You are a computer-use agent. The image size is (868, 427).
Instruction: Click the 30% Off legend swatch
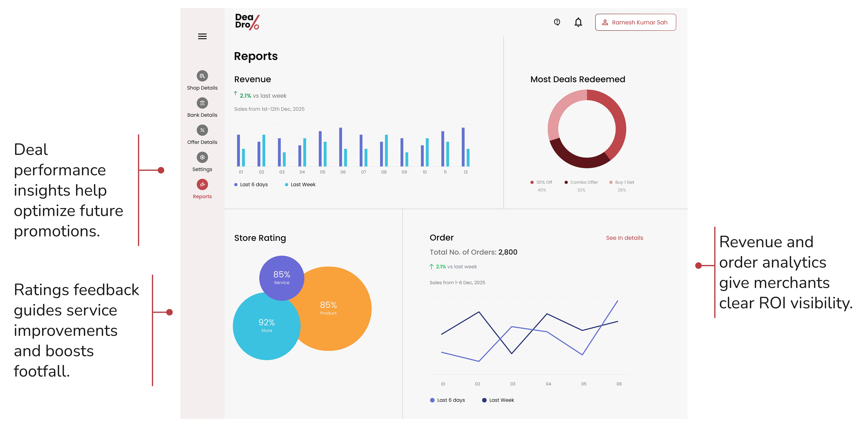click(x=532, y=182)
